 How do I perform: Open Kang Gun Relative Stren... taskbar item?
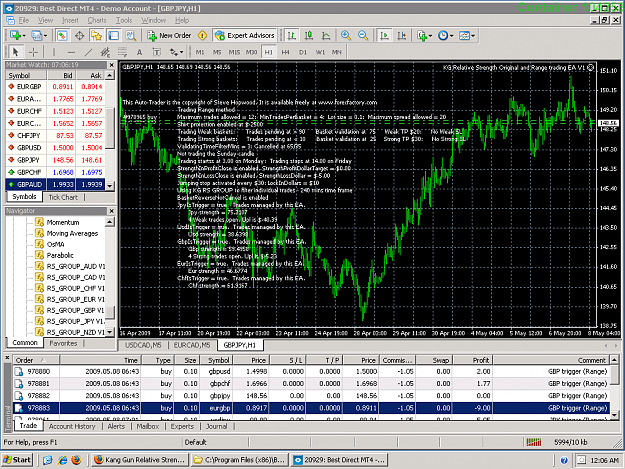(x=140, y=460)
